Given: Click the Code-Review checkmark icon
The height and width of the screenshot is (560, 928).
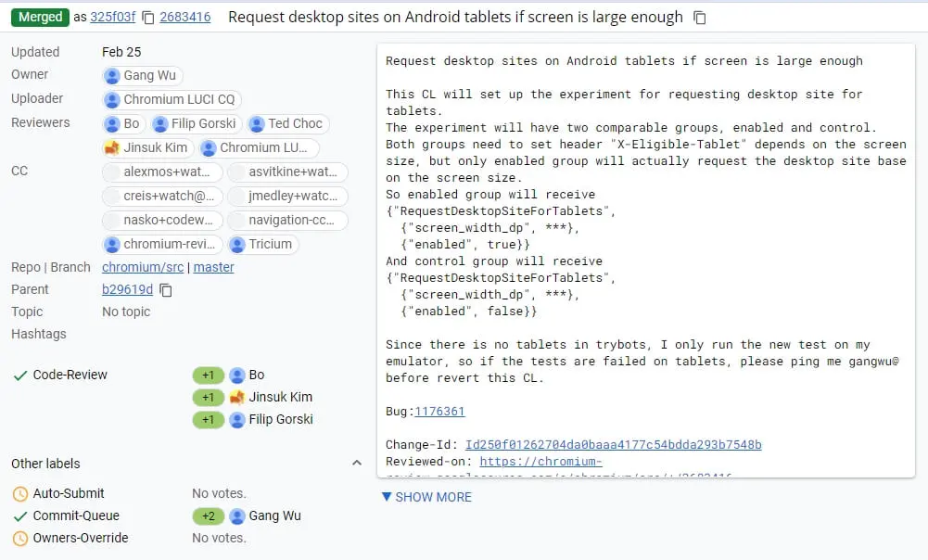Looking at the screenshot, I should coord(22,375).
